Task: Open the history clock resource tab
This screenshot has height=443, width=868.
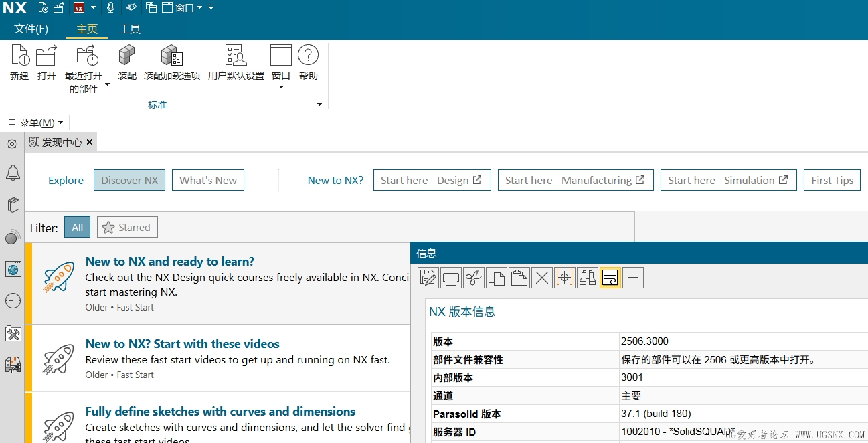Action: (13, 301)
